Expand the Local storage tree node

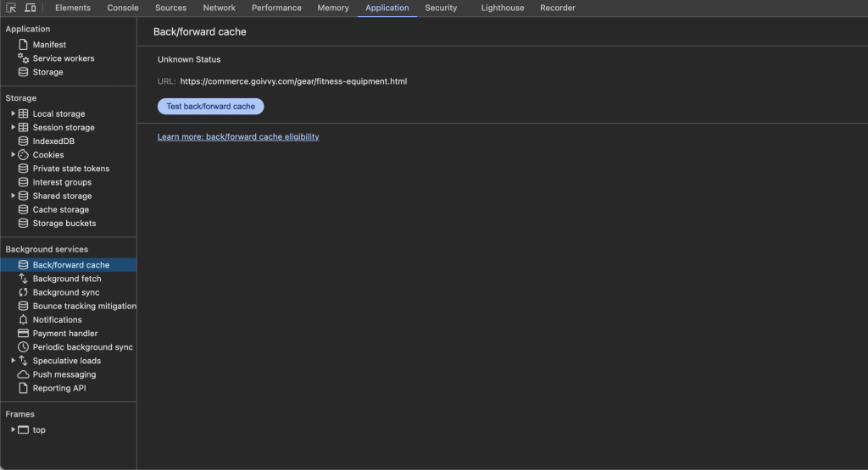click(13, 113)
